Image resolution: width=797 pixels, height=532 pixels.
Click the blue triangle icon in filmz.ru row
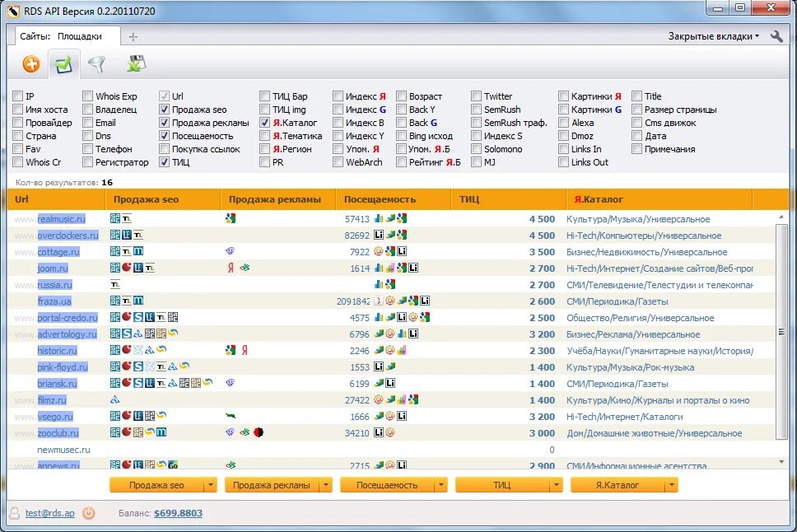coord(115,399)
